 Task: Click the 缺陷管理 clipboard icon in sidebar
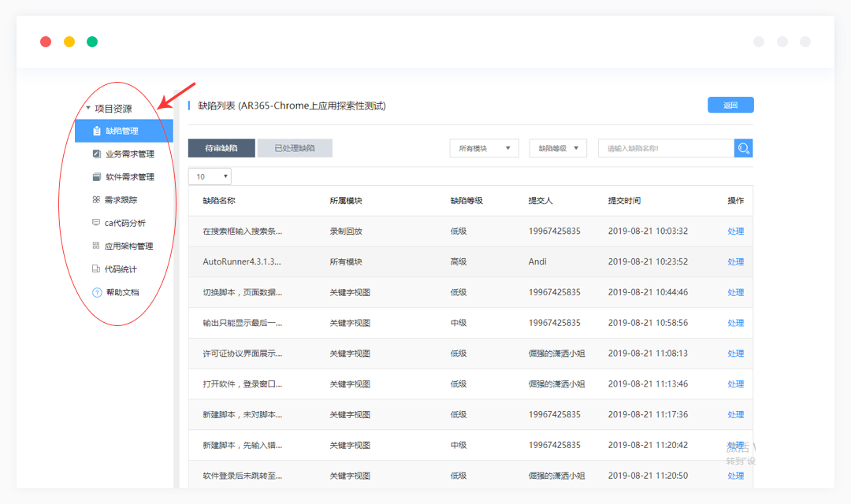click(x=97, y=131)
